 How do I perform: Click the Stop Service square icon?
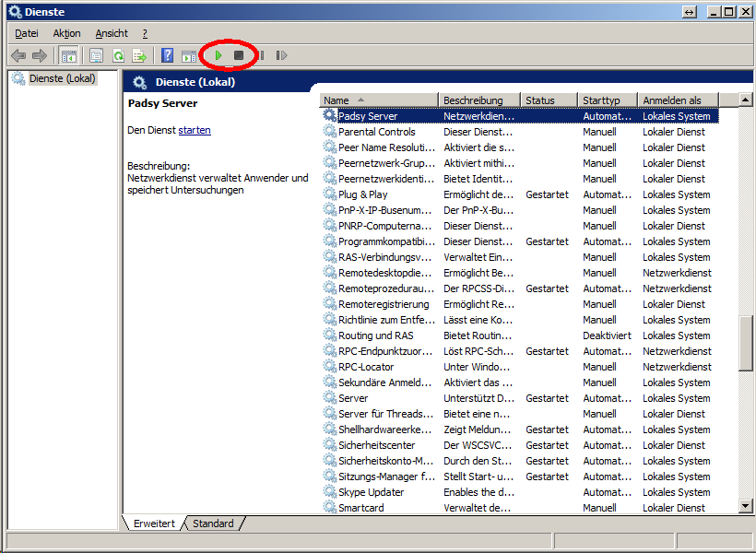tap(239, 55)
